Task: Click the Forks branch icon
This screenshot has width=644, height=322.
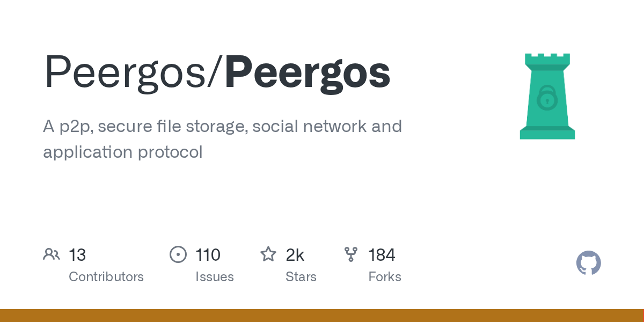Action: [x=351, y=254]
